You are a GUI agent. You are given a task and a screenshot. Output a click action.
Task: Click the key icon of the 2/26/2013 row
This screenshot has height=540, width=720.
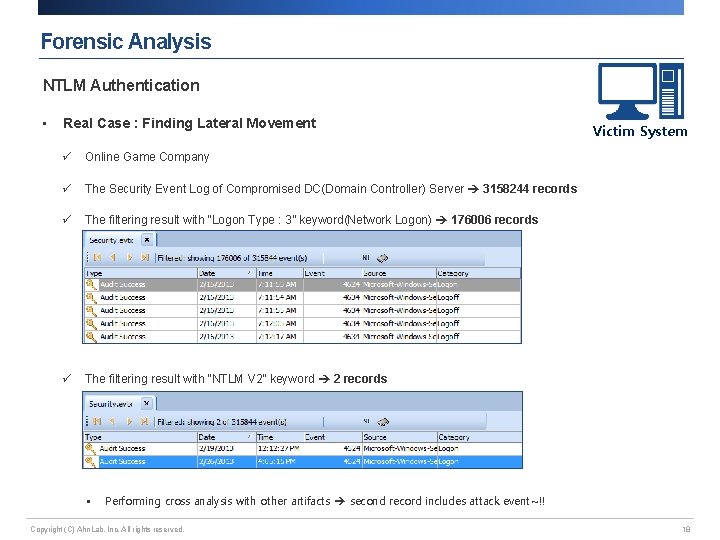pos(90,461)
